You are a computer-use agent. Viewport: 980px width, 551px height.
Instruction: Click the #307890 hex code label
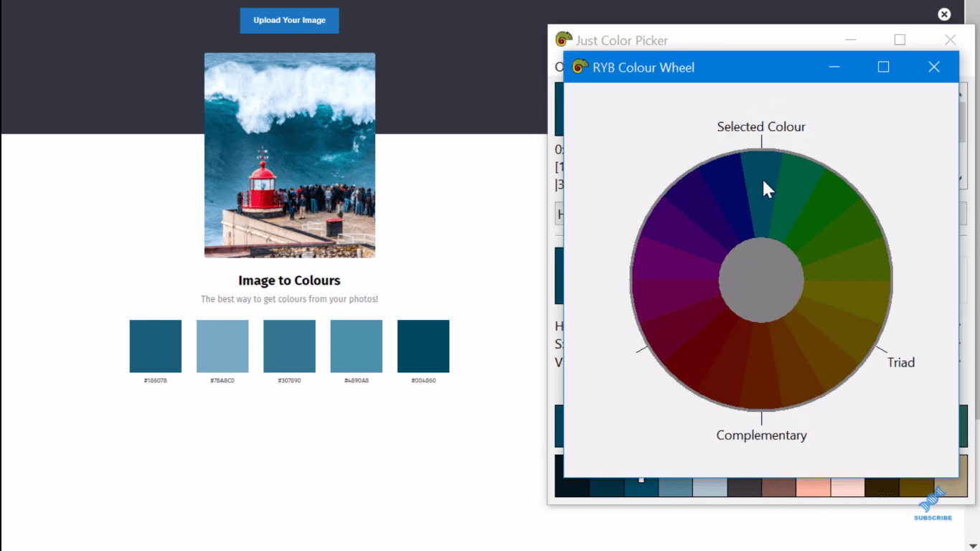point(289,380)
